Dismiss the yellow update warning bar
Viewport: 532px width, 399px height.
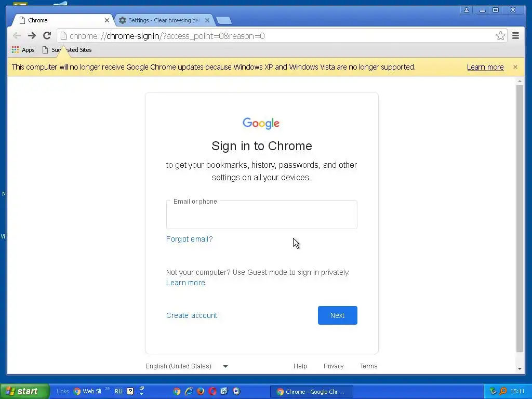[x=515, y=67]
